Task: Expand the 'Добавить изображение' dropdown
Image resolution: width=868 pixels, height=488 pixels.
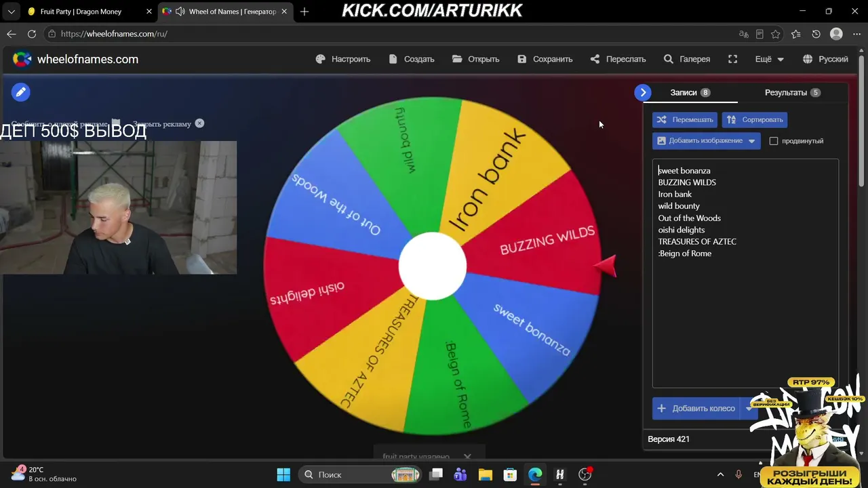Action: (752, 141)
